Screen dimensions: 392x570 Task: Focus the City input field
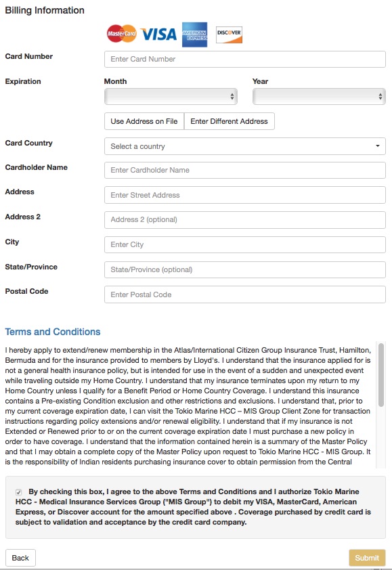coord(244,244)
